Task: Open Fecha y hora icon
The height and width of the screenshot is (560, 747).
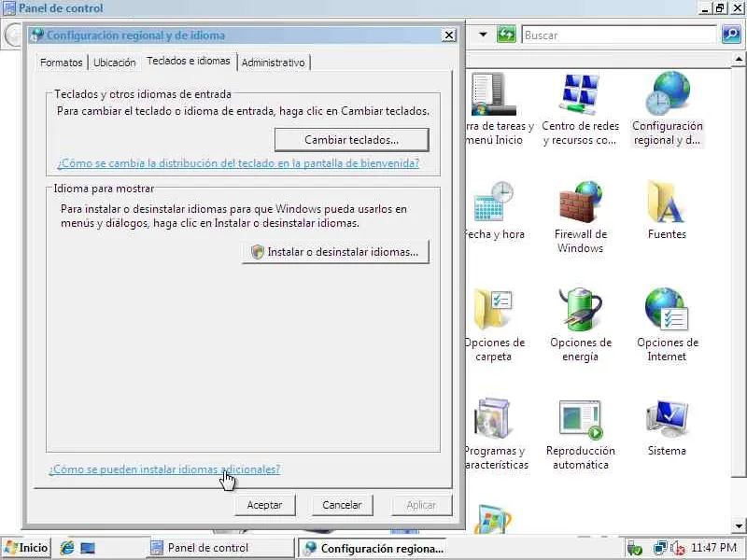Action: (x=494, y=210)
